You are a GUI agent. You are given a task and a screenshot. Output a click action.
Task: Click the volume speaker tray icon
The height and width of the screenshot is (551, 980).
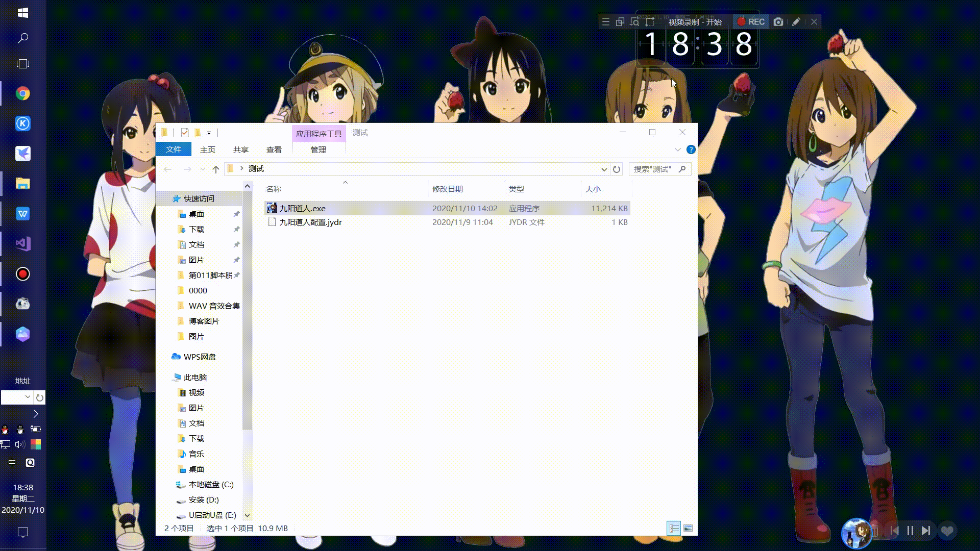pos(20,444)
